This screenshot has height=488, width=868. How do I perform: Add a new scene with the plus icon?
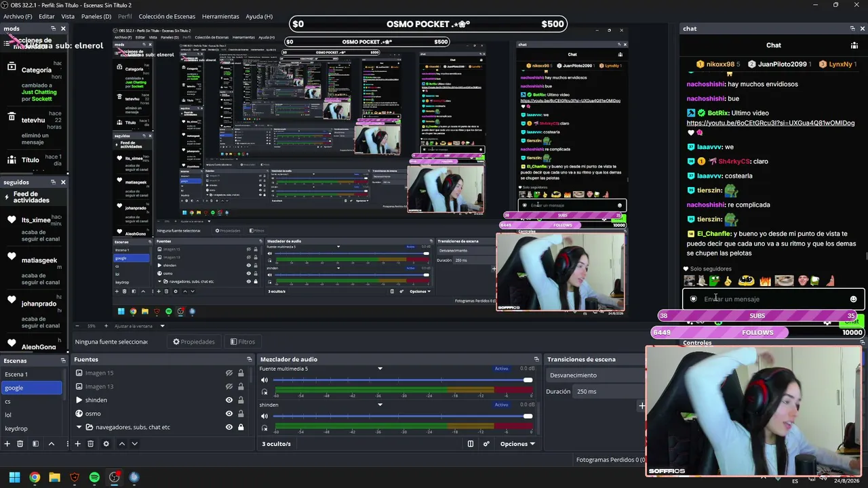coord(7,444)
